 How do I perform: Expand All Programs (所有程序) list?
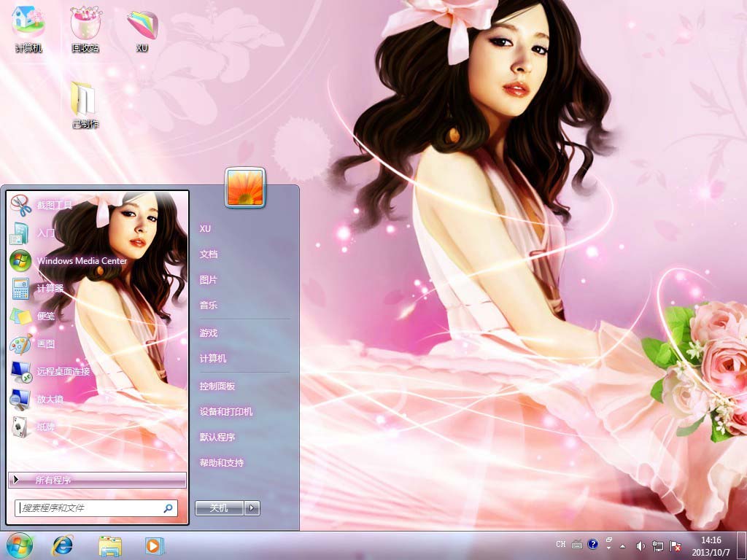coord(97,480)
